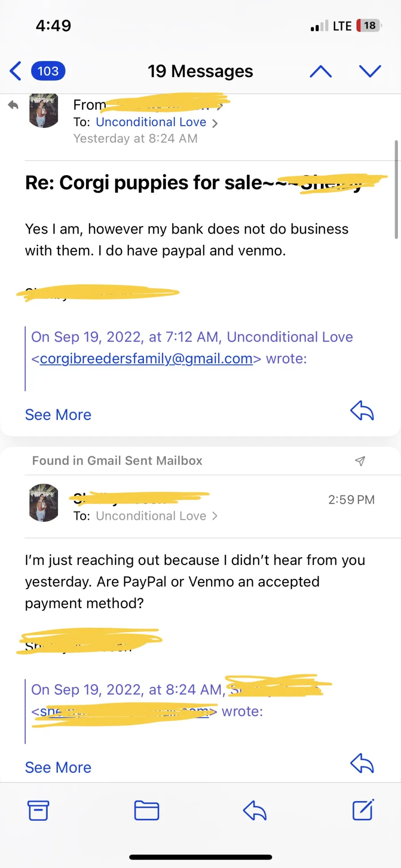Viewport: 401px width, 868px height.
Task: Tap See More on the second email
Action: coord(58,767)
